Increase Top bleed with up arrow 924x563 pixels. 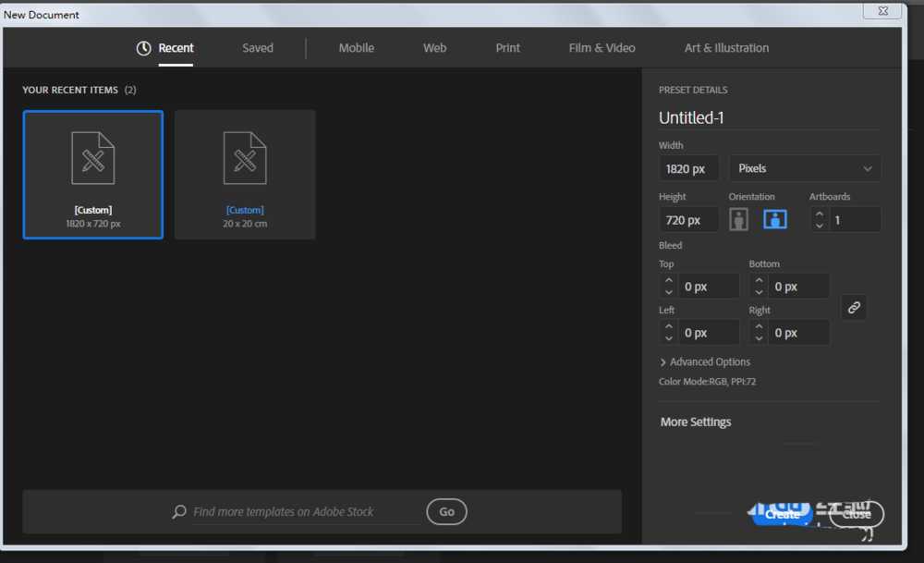coord(668,280)
